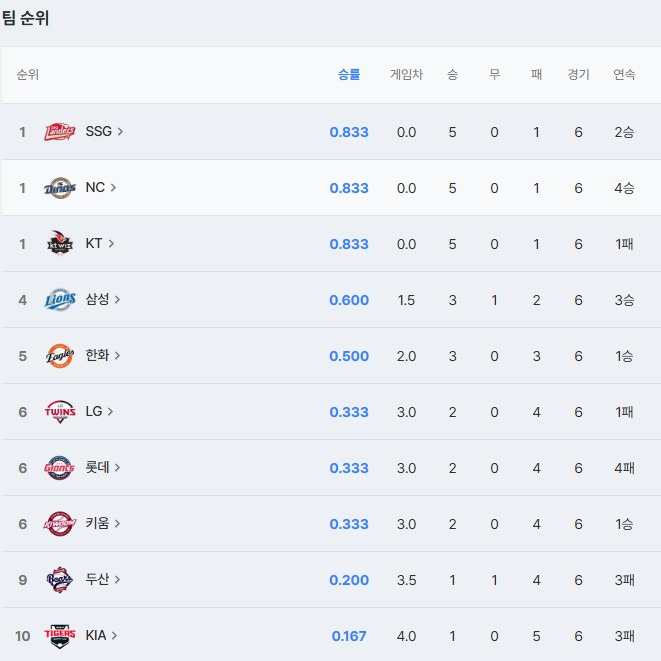Click the LG Twins team logo
The height and width of the screenshot is (661, 661).
tap(60, 412)
